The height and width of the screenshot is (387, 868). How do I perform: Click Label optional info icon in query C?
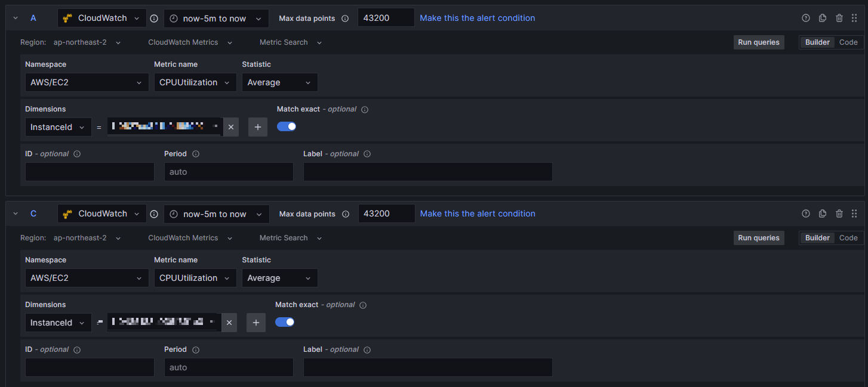click(367, 349)
